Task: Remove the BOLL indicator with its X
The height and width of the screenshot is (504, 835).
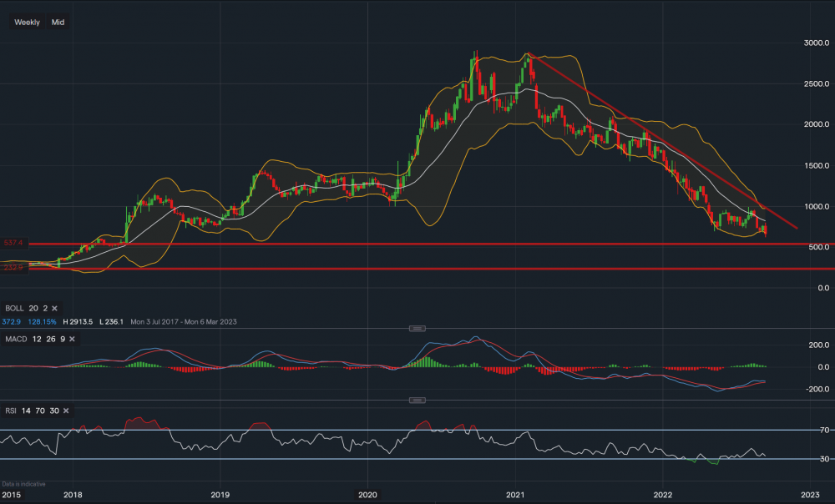Action: (54, 308)
